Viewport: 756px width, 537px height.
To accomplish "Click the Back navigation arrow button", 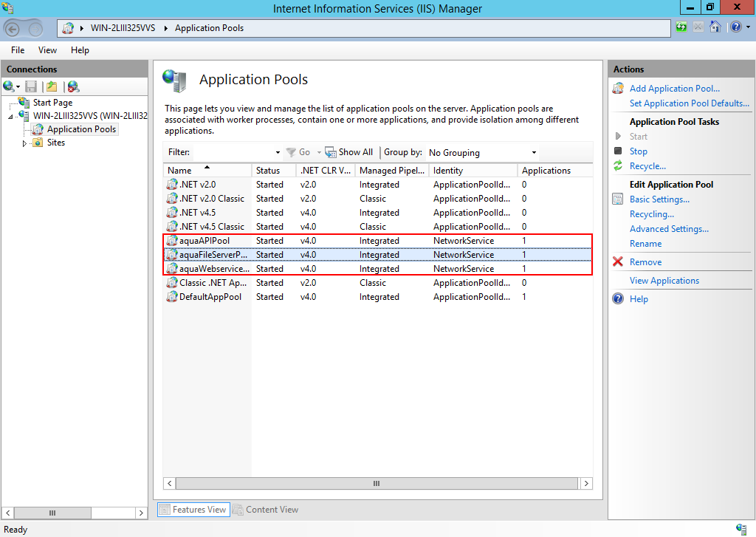I will pos(13,28).
